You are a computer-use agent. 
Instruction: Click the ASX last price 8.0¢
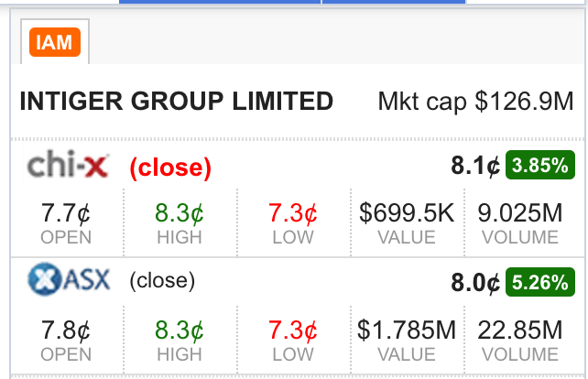pos(475,282)
